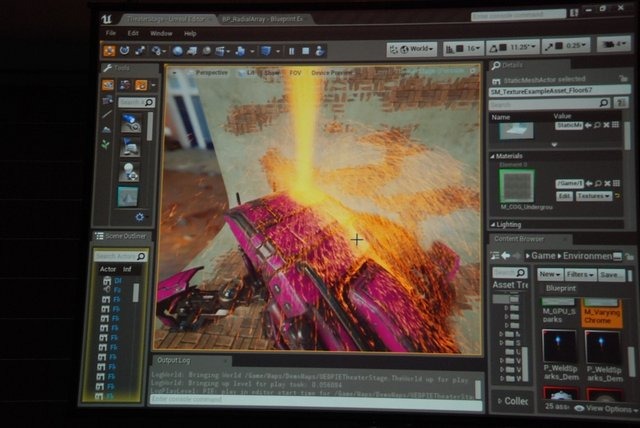Open the camera speed 4 dropdown
Screen dimensions: 640x428
coord(613,44)
